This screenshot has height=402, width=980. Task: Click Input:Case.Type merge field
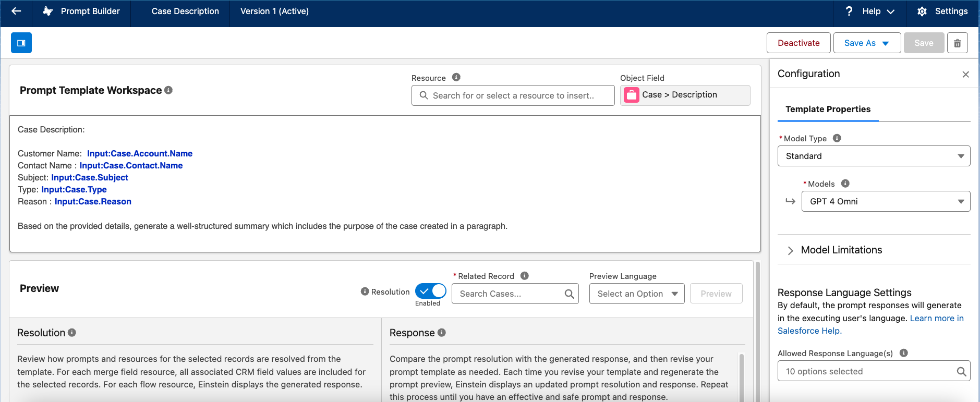click(x=74, y=189)
